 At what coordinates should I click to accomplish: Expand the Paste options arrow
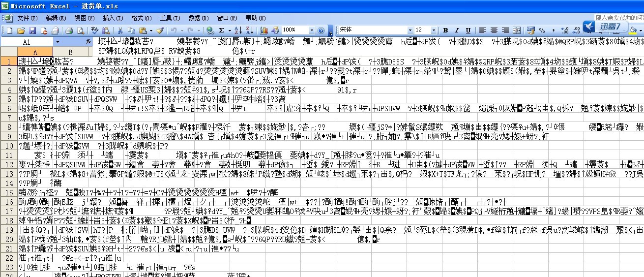(x=151, y=30)
